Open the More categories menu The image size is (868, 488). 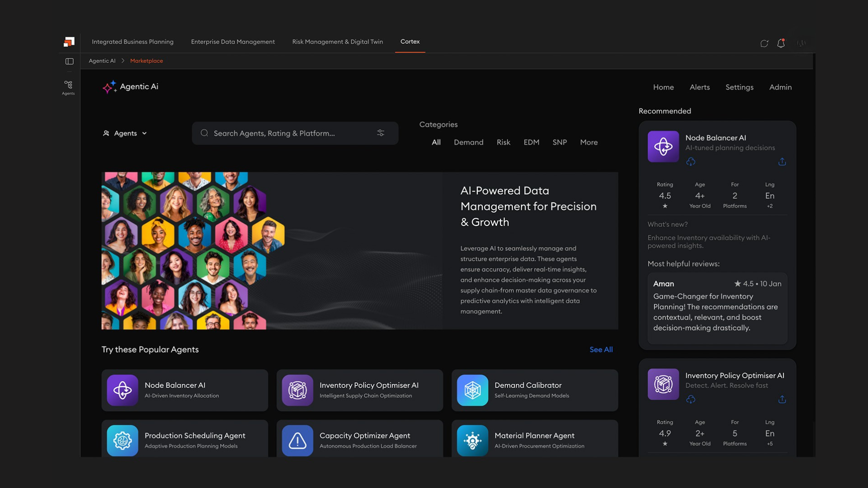(x=589, y=142)
